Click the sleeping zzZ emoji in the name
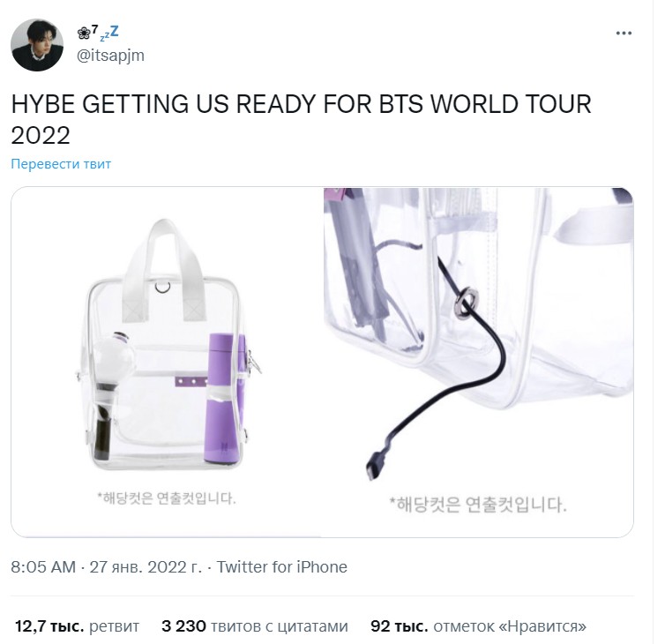The image size is (665, 644). [109, 34]
